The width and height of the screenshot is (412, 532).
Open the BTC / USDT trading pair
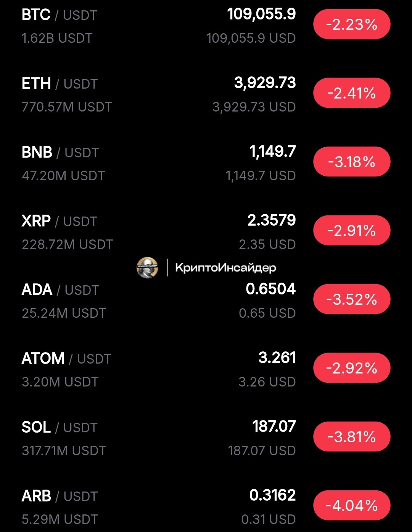coord(60,15)
